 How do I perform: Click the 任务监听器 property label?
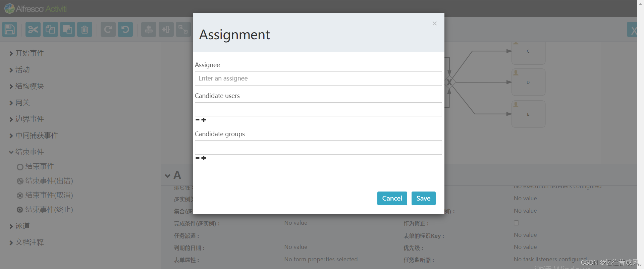pyautogui.click(x=419, y=260)
